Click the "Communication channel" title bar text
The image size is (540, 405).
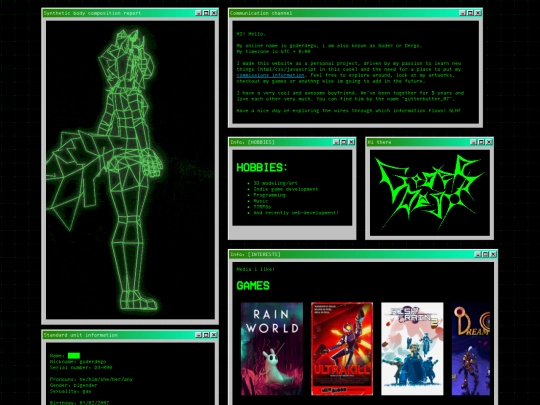tap(261, 13)
